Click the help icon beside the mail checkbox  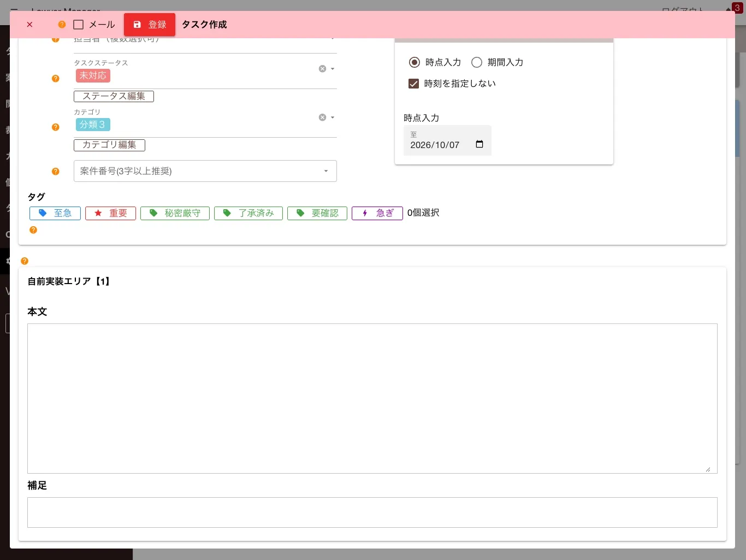[x=62, y=25]
